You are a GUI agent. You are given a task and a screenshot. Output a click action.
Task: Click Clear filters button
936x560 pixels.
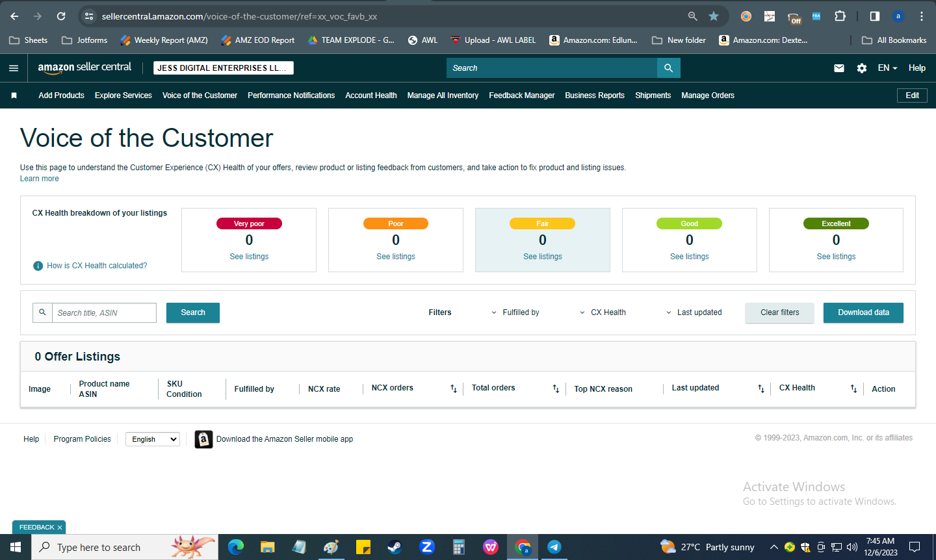779,312
